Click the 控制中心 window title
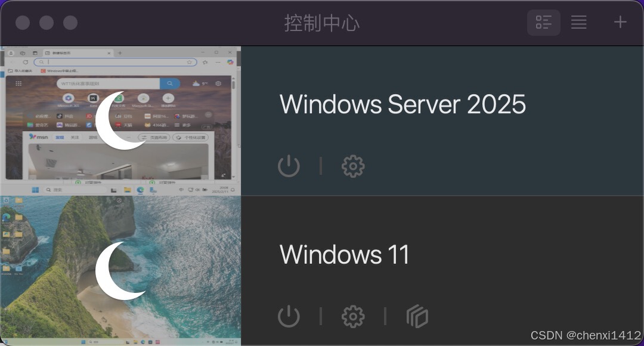644x346 pixels. tap(322, 23)
